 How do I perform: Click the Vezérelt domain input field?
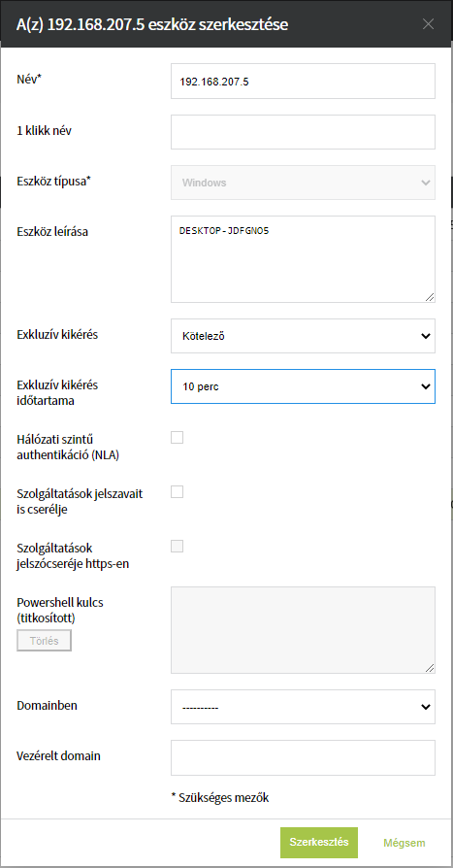[303, 757]
